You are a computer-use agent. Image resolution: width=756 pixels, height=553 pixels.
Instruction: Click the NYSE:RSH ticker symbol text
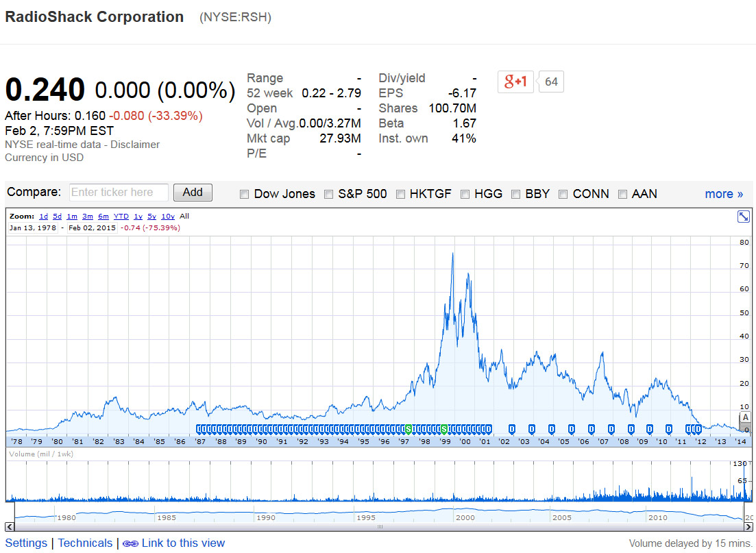235,17
